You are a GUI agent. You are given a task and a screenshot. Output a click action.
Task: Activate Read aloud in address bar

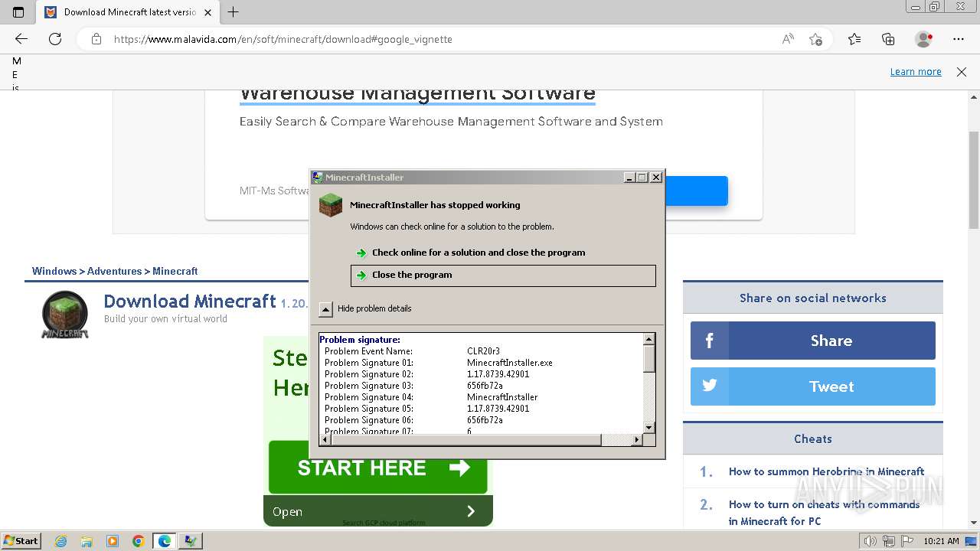(x=788, y=39)
